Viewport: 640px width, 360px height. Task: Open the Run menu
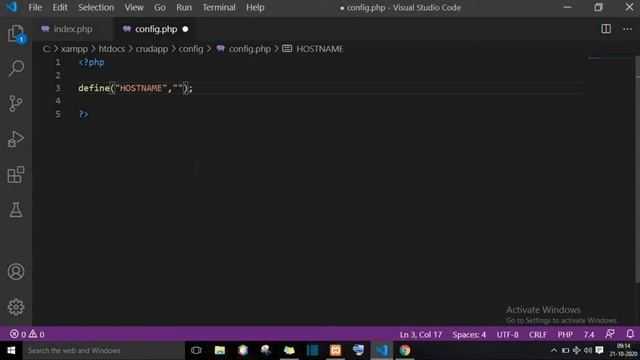(x=184, y=7)
